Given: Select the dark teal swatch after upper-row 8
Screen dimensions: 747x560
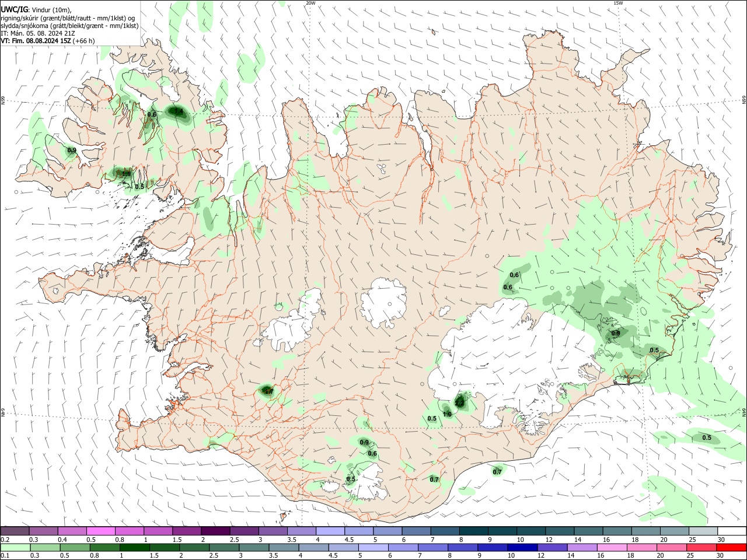Looking at the screenshot, I should pyautogui.click(x=473, y=531).
